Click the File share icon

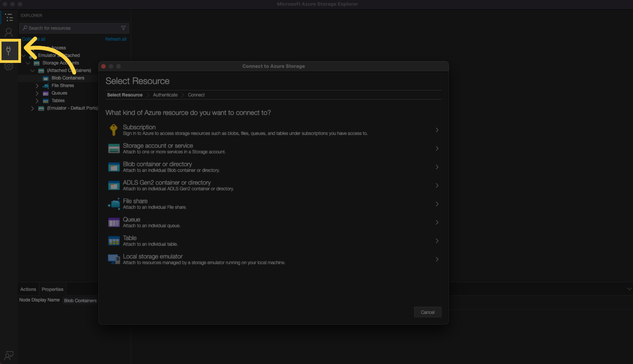pos(114,204)
